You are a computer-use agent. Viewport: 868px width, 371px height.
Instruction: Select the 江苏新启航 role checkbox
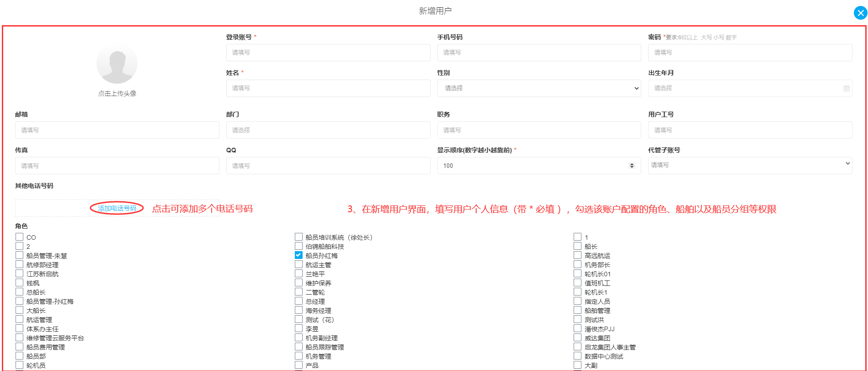pos(19,274)
